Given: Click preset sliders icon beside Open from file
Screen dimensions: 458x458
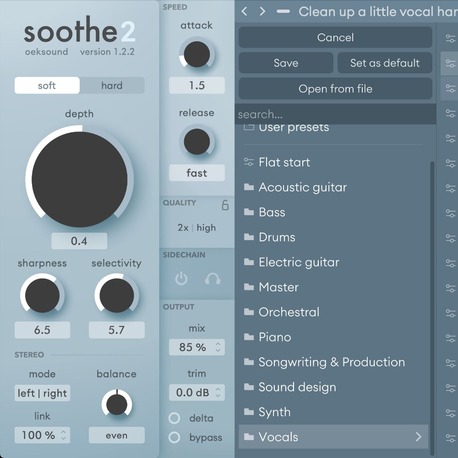Looking at the screenshot, I should tap(450, 88).
